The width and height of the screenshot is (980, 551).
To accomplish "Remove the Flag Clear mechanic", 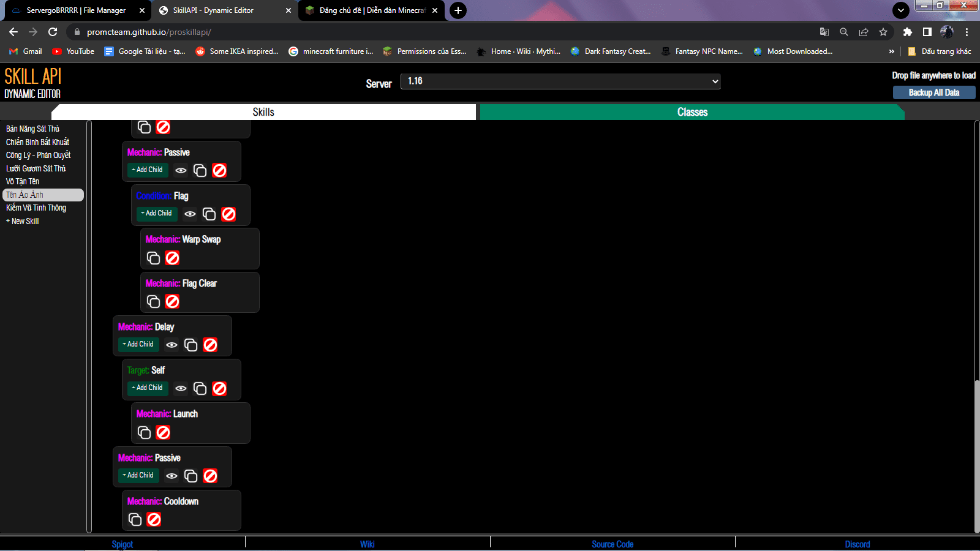I will (x=173, y=301).
